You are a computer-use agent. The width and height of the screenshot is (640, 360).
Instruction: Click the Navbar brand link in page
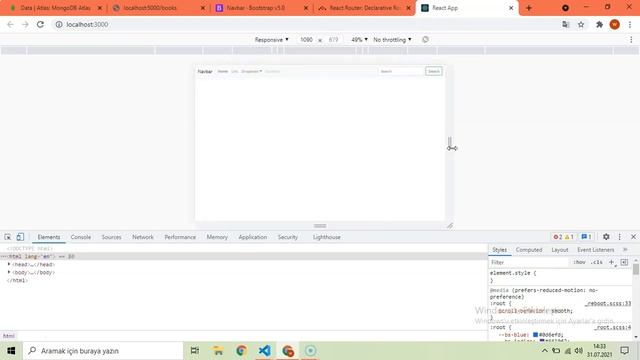pyautogui.click(x=205, y=71)
